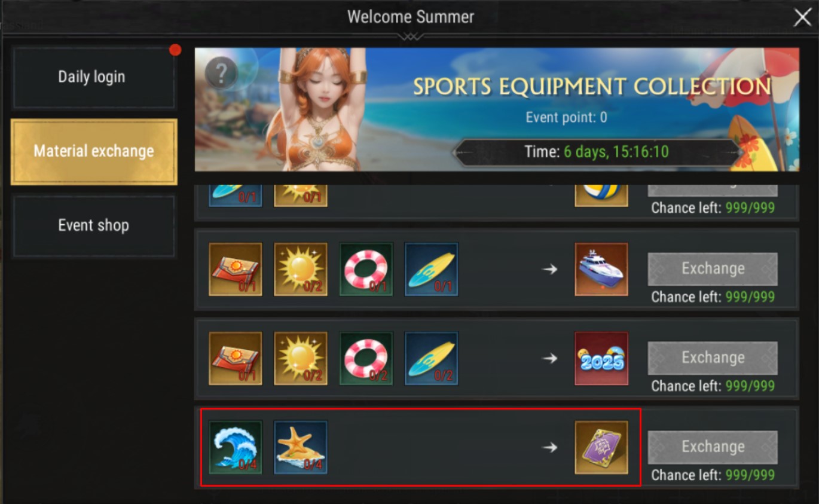Screen dimensions: 819x504
Task: Click Exchange for the purple card reward
Action: [x=713, y=447]
